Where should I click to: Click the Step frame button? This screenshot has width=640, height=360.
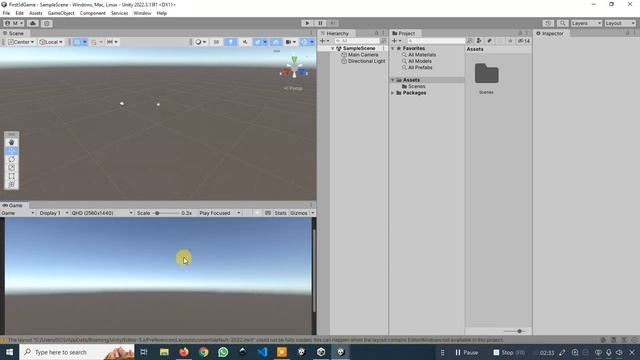[333, 23]
